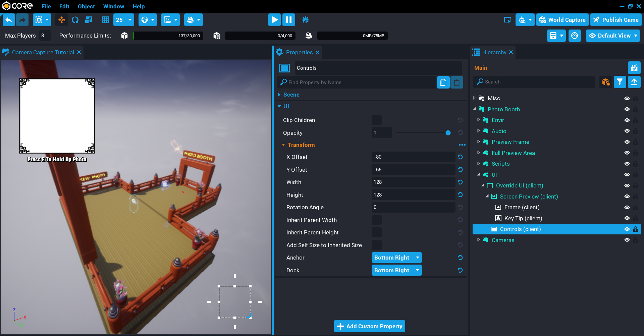Click the Add Custom Property button
This screenshot has height=336, width=644.
[x=370, y=326]
